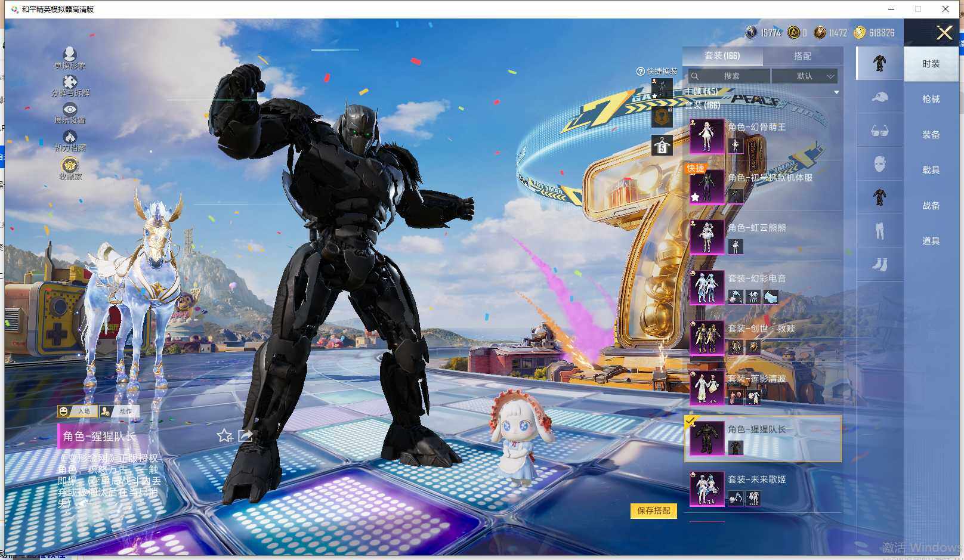Viewport: 964px width, 560px height.
Task: Select the shoes category icon
Action: coord(879,264)
